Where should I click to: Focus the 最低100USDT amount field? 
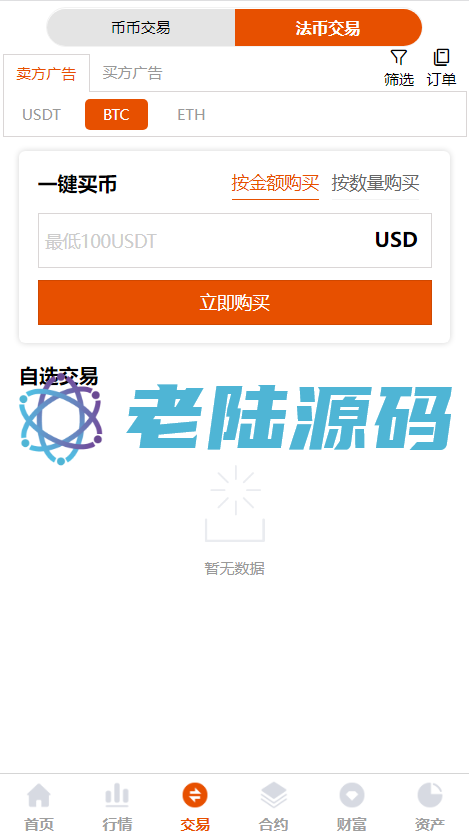click(235, 241)
